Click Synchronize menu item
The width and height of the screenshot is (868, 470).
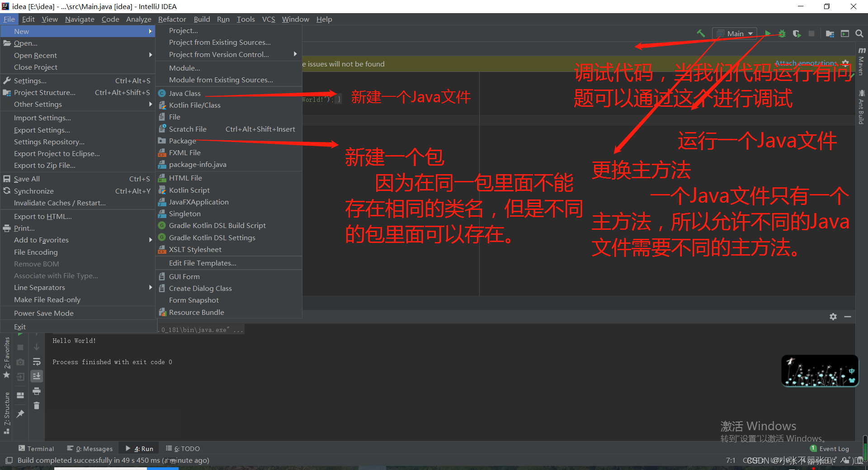(78, 191)
